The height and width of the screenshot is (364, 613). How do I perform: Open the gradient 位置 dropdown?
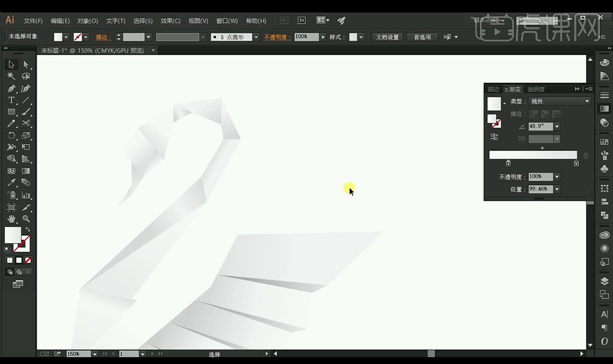click(557, 189)
